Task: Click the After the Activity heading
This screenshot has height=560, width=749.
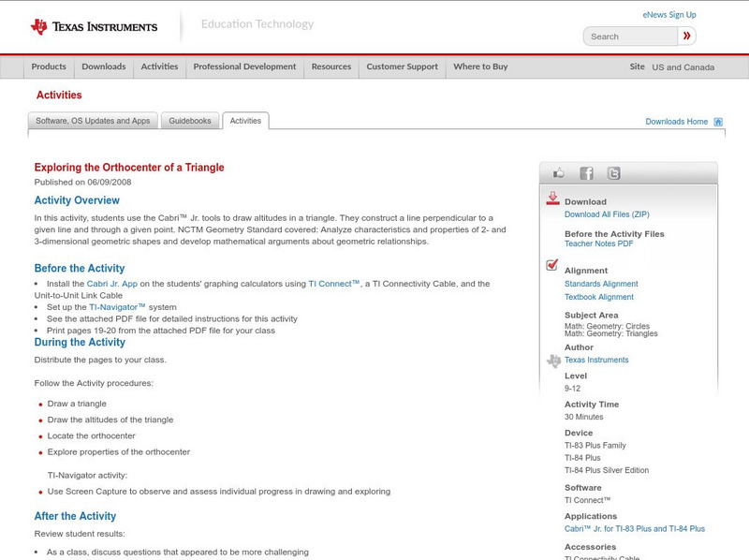Action: coord(75,516)
